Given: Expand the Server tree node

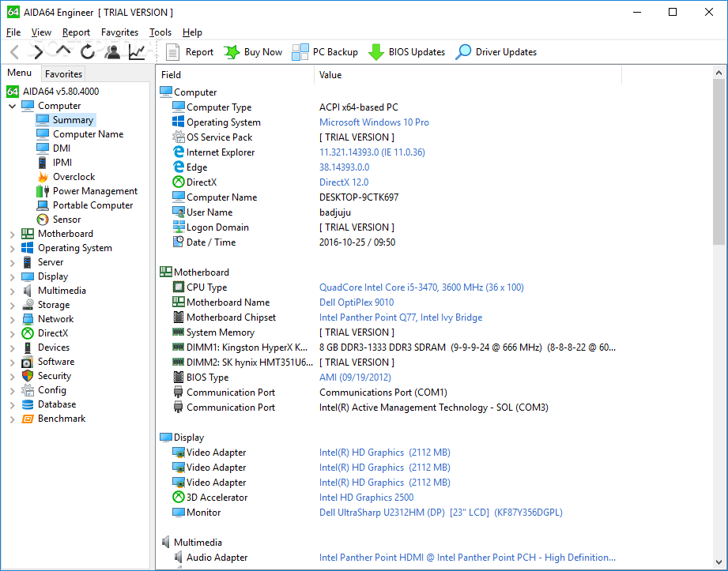Looking at the screenshot, I should (13, 262).
